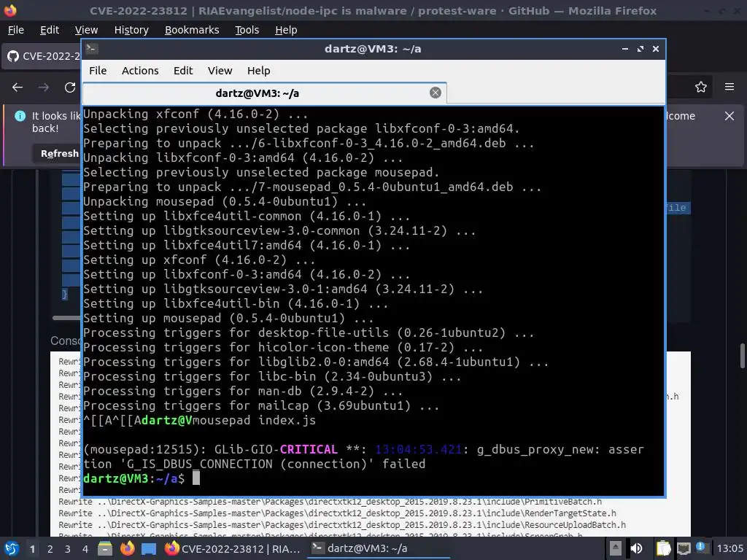The image size is (747, 560).
Task: Click the Firefox logo in the title bar
Action: 10,10
